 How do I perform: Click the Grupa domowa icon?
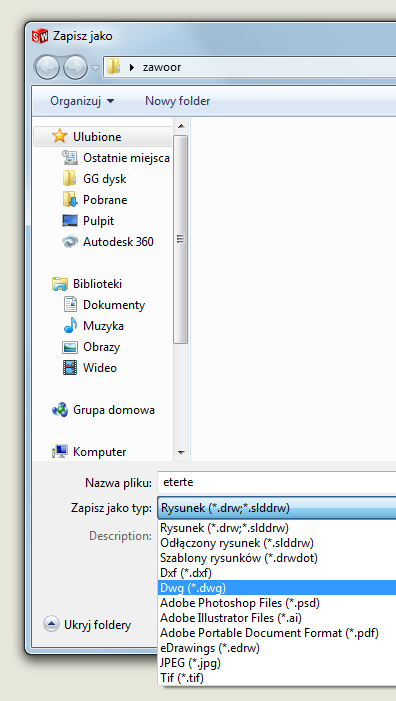59,410
